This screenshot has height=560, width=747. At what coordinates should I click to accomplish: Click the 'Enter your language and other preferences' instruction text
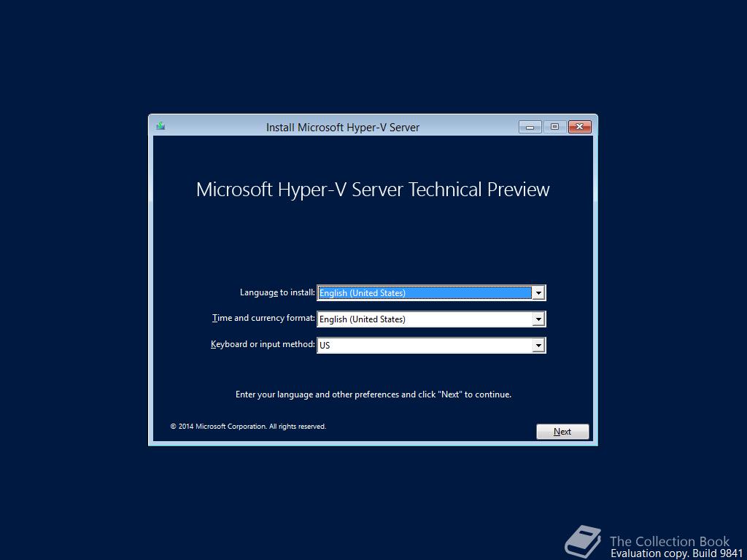pyautogui.click(x=373, y=394)
